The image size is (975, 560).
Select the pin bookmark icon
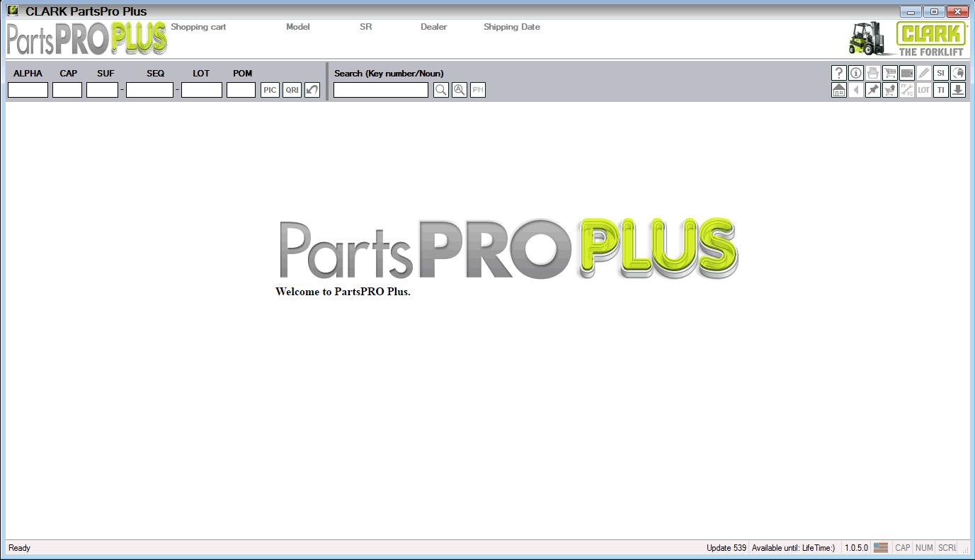tap(872, 90)
